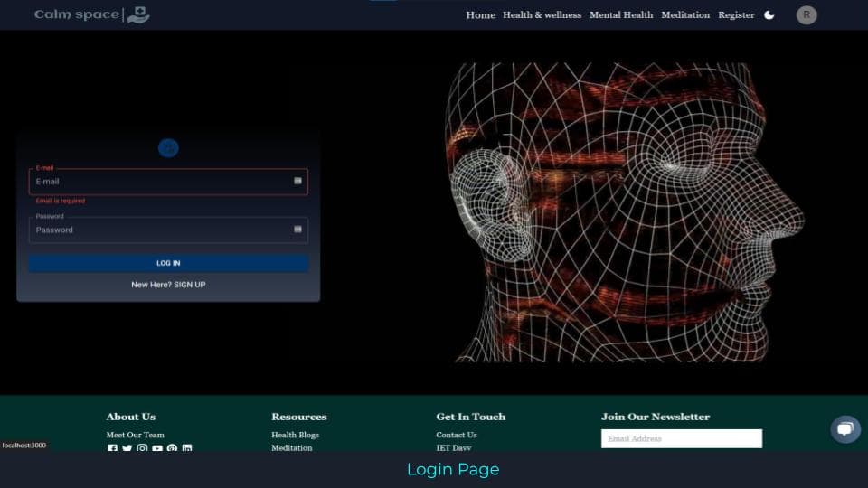The height and width of the screenshot is (488, 868).
Task: Click the Facebook icon in footer
Action: click(x=112, y=448)
